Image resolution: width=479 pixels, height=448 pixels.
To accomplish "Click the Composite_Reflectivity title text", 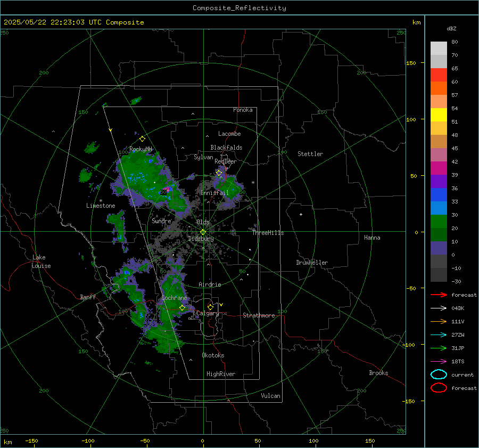I will [239, 8].
